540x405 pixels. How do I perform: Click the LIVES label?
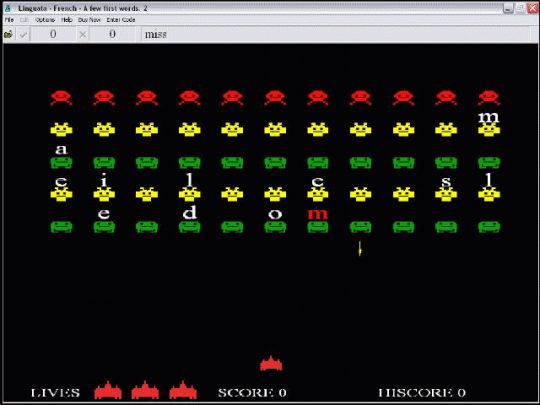click(55, 393)
